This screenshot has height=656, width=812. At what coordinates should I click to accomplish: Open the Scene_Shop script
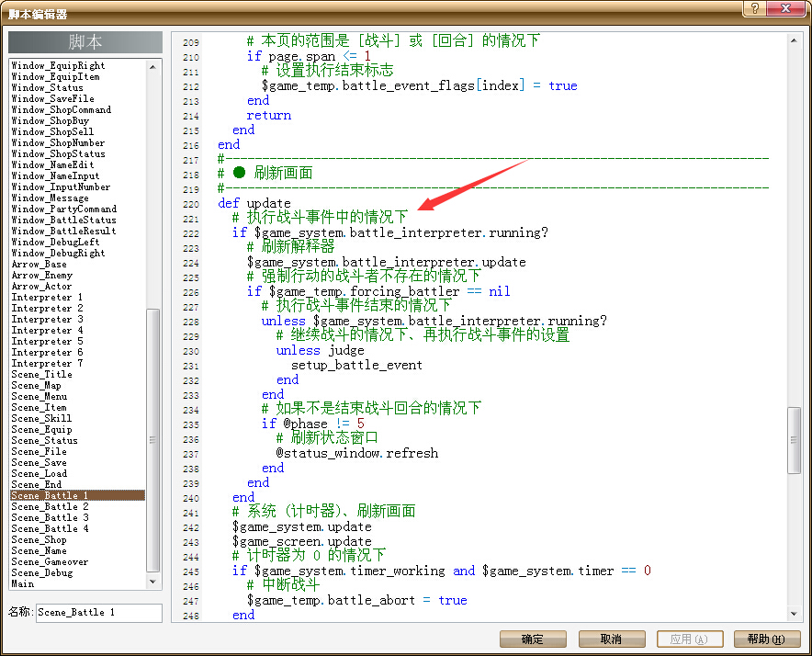pyautogui.click(x=39, y=539)
